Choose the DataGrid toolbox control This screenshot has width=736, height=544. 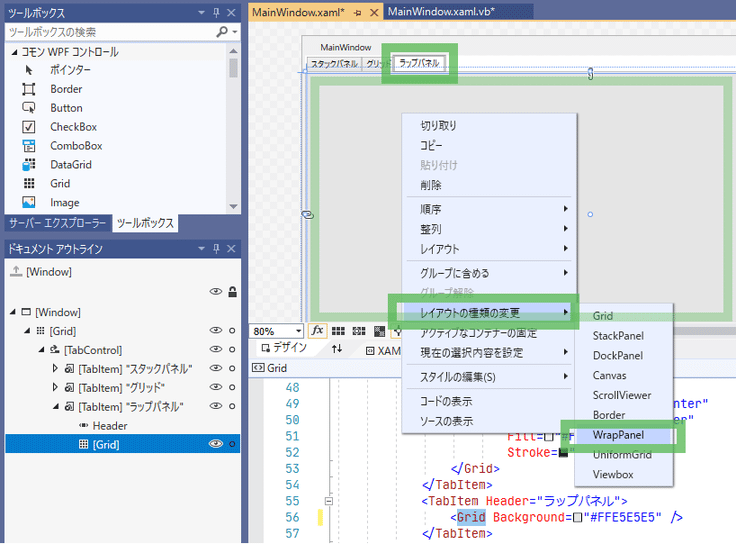pos(70,165)
